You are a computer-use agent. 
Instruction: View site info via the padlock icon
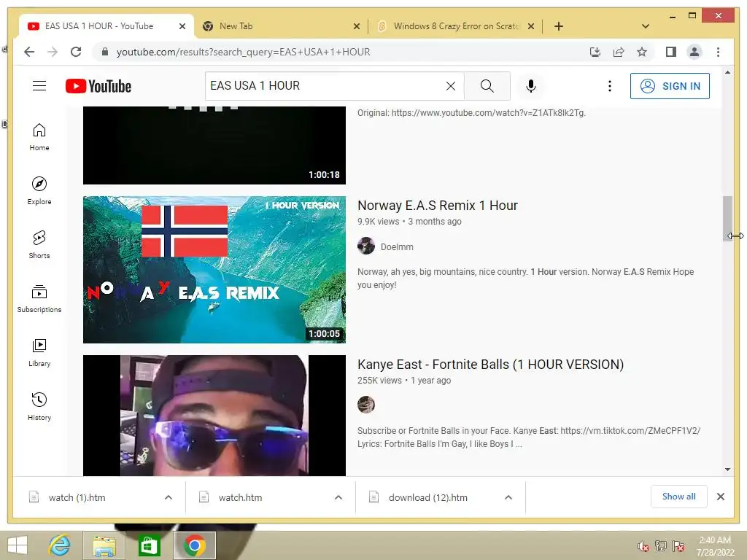pos(105,52)
